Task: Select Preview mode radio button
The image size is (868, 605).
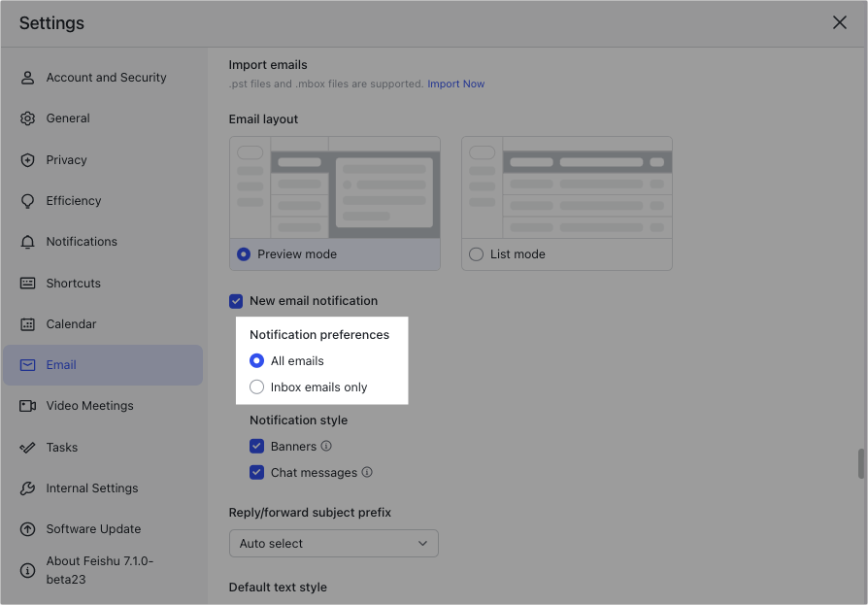Action: [x=244, y=254]
